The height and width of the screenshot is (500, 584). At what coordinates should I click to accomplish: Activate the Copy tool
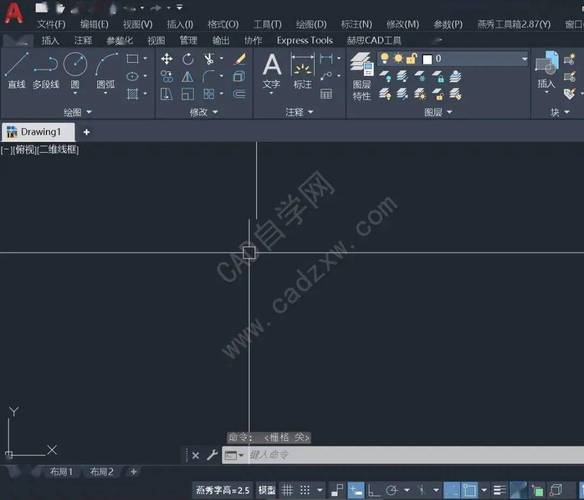click(x=166, y=76)
